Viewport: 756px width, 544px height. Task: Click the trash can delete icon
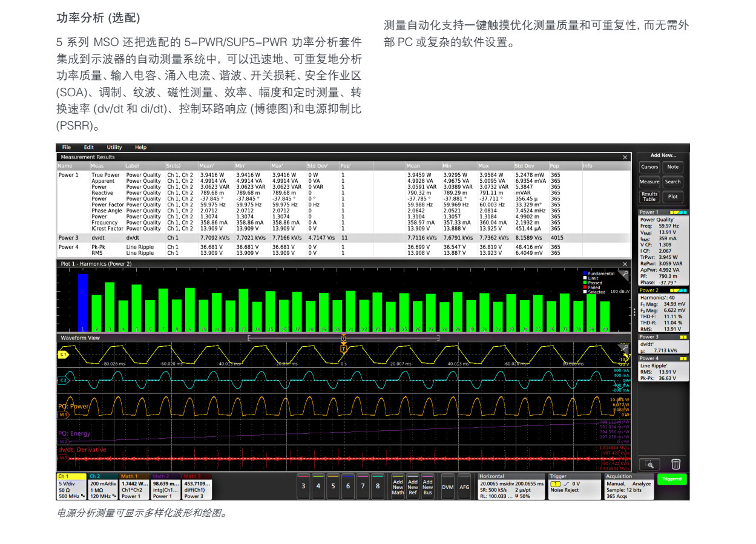coord(675,464)
